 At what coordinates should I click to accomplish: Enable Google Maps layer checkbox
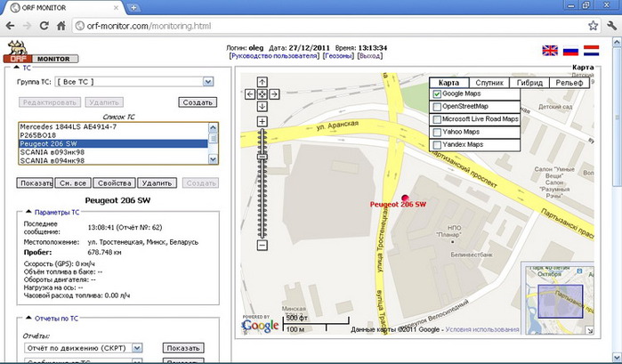(x=437, y=94)
